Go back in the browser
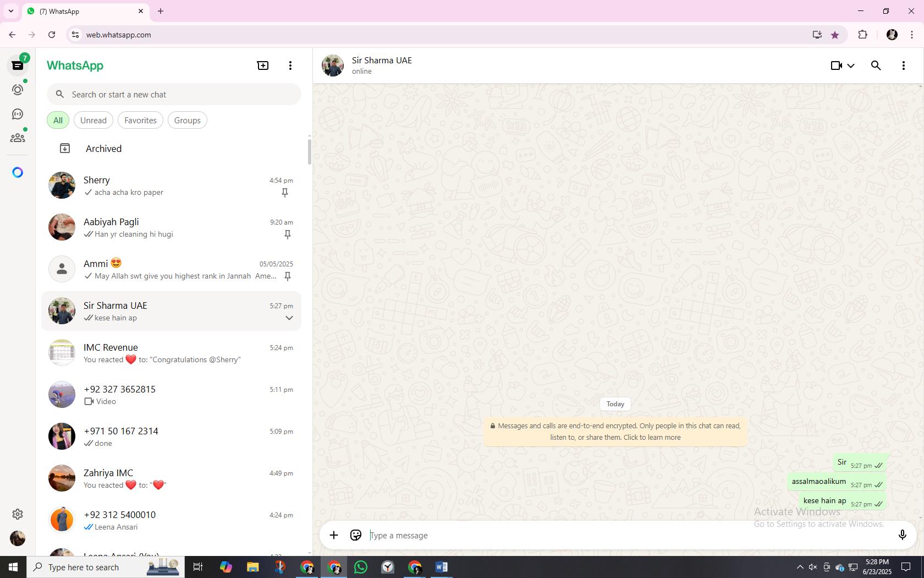Image resolution: width=924 pixels, height=578 pixels. pyautogui.click(x=12, y=35)
